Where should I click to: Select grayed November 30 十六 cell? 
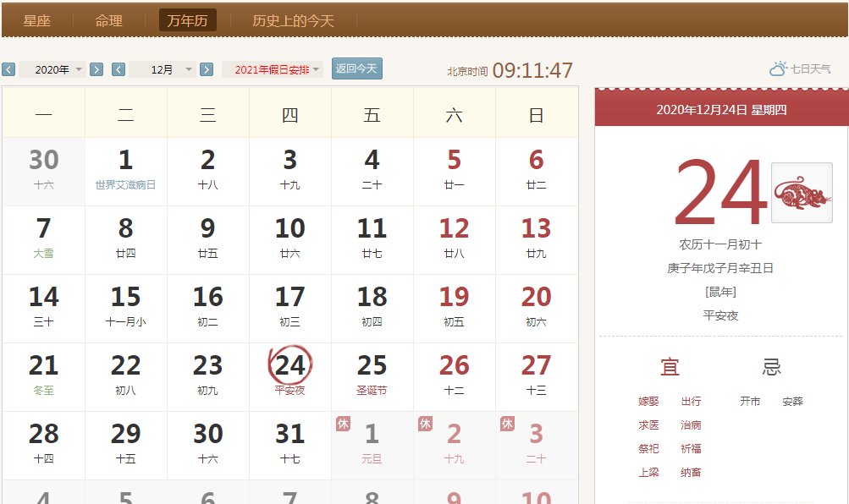tap(43, 172)
